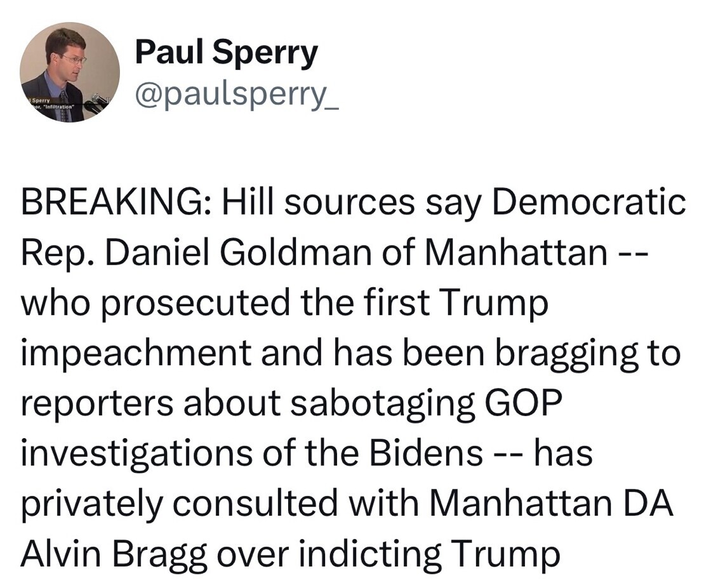Click "Manhattan DA" in the tweet text

[552, 504]
